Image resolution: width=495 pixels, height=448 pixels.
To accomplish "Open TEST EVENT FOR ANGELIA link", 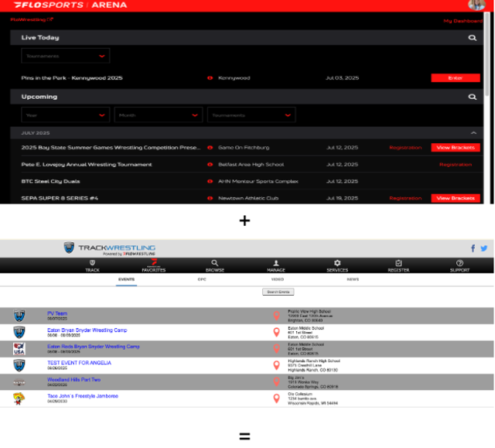I will [x=79, y=363].
